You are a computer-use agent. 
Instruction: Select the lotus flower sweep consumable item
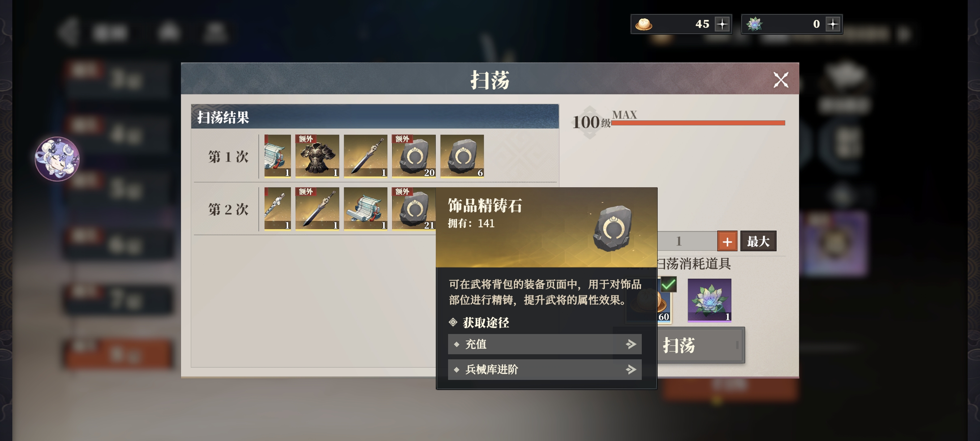[x=709, y=300]
